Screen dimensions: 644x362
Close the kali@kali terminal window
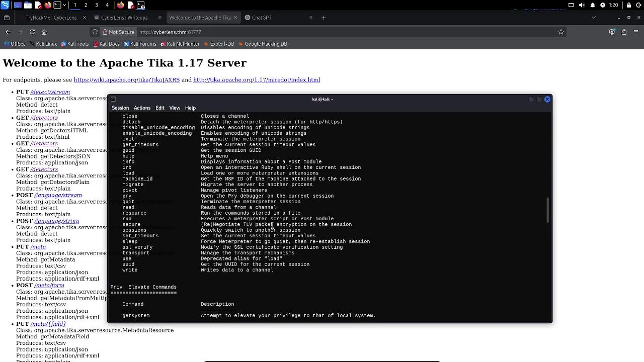[547, 99]
